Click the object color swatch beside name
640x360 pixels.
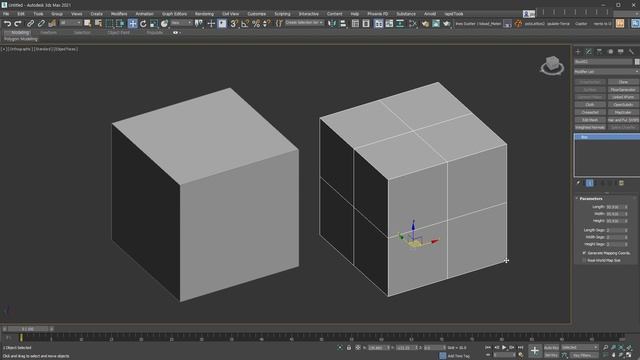point(637,62)
